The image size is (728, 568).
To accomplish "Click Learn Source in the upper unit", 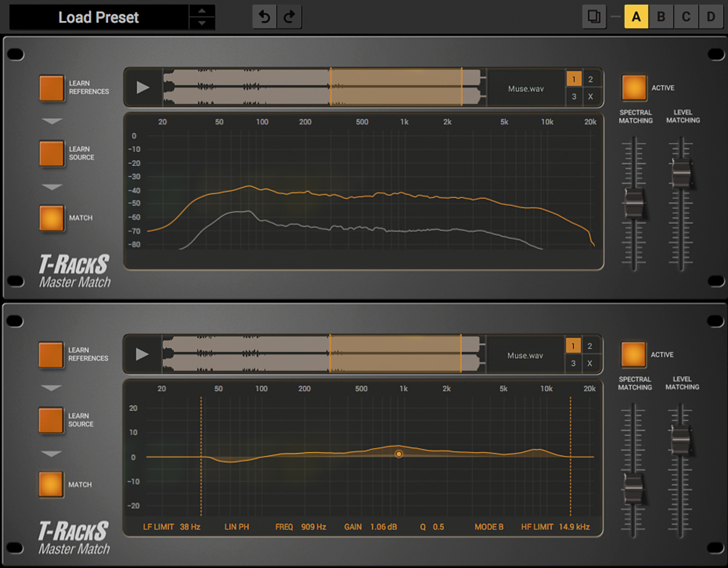I will [x=52, y=154].
